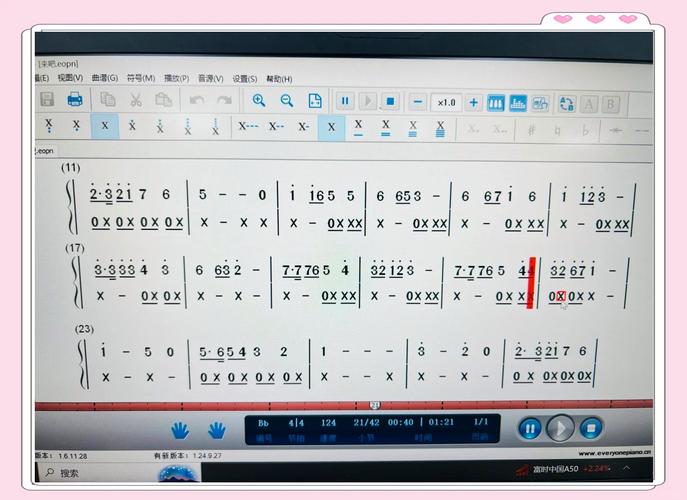
Task: Click the x1.0 speed value field
Action: [x=446, y=103]
